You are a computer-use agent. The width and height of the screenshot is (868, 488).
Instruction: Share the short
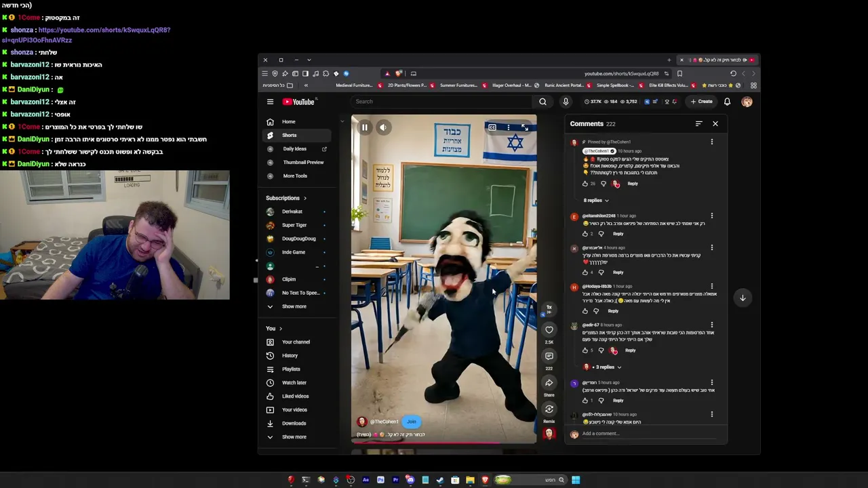click(x=549, y=383)
